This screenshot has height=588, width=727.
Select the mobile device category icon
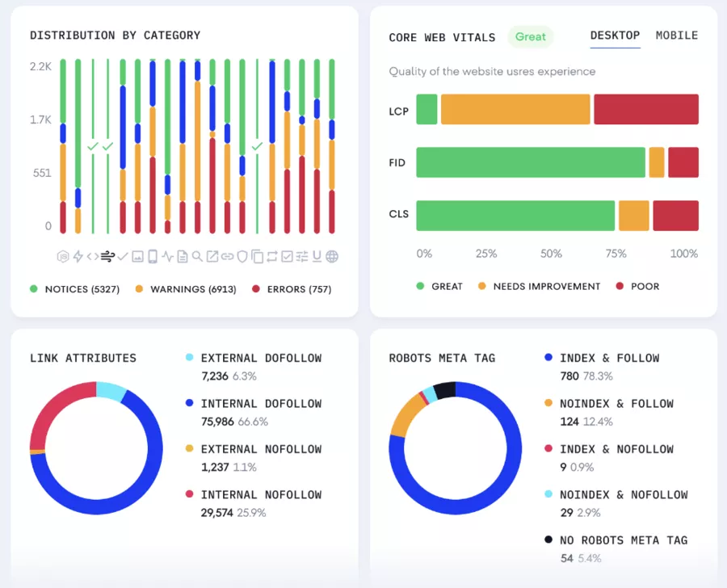pyautogui.click(x=153, y=256)
